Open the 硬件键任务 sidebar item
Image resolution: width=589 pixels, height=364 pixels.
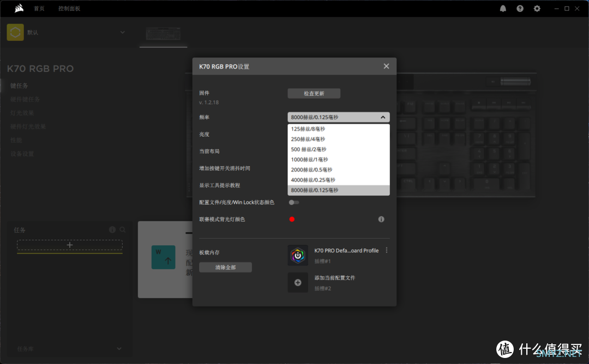tap(25, 99)
